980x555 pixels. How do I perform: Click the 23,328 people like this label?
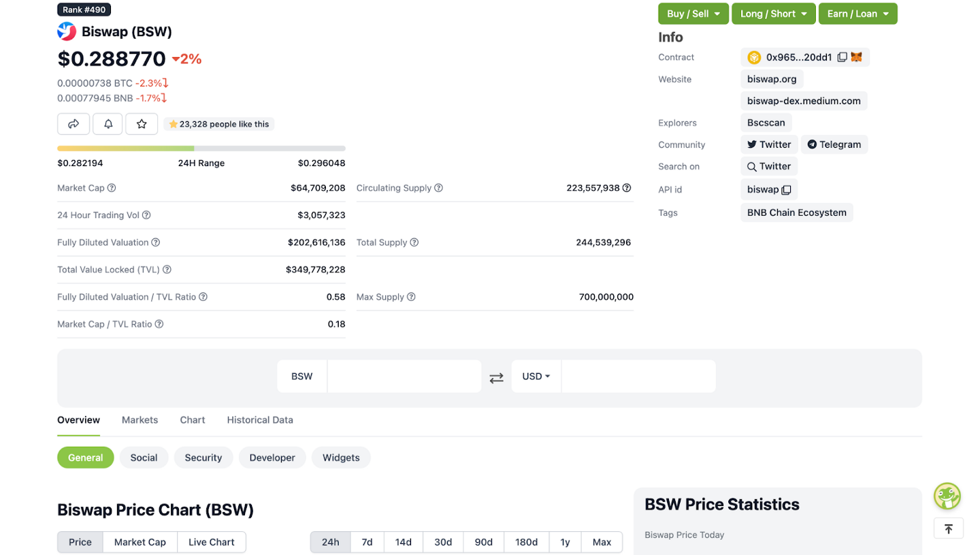click(219, 124)
